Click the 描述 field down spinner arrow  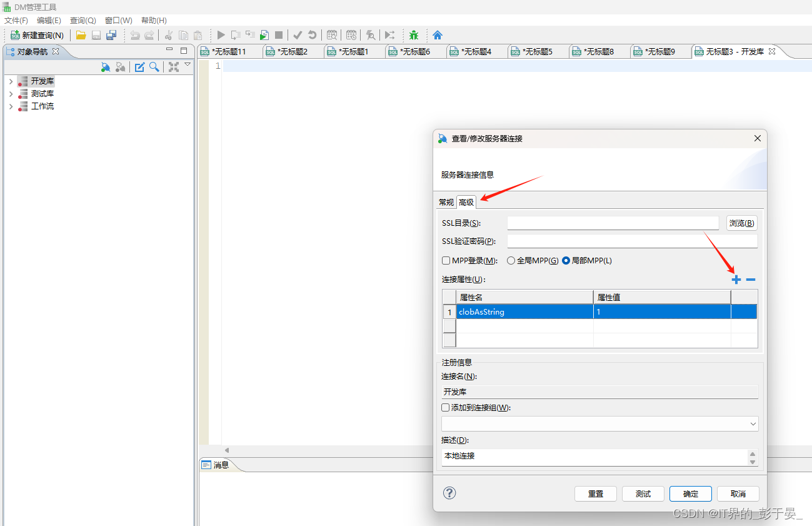pyautogui.click(x=753, y=462)
